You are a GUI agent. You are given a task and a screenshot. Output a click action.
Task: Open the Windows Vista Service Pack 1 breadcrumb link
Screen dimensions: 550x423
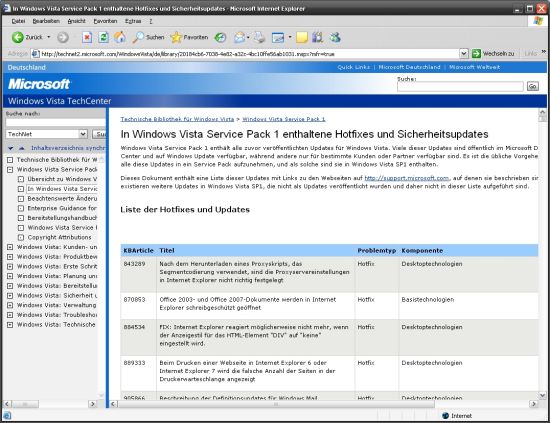click(x=284, y=119)
